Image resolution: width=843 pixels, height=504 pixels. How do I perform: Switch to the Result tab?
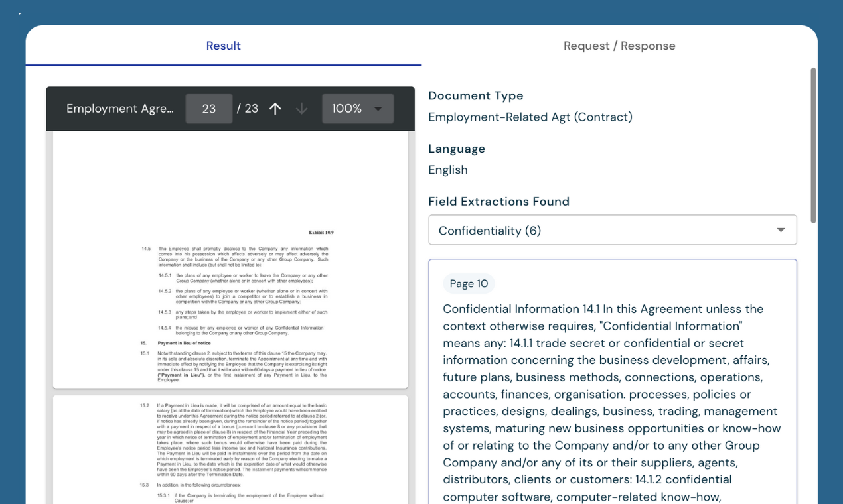pyautogui.click(x=223, y=46)
